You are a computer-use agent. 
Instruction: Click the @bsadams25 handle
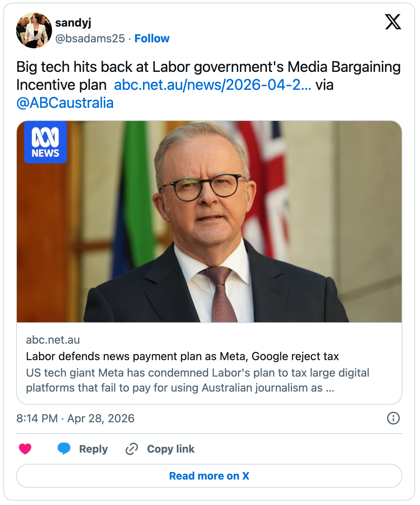coord(90,39)
